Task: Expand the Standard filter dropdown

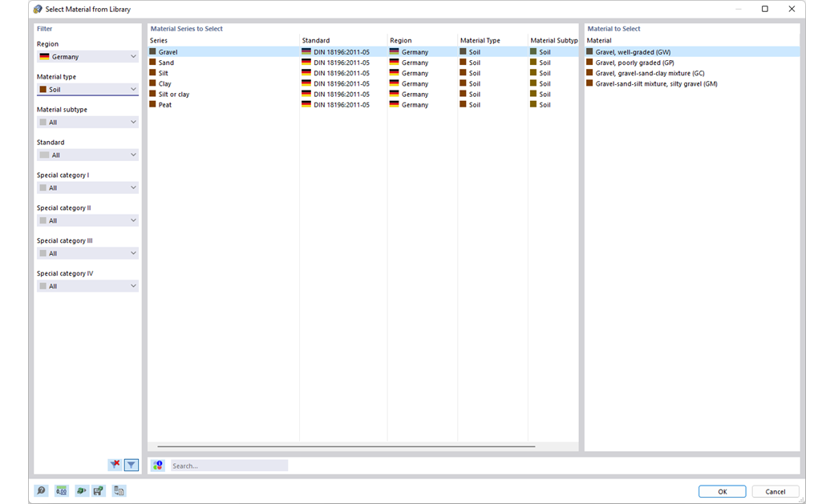Action: pyautogui.click(x=87, y=155)
